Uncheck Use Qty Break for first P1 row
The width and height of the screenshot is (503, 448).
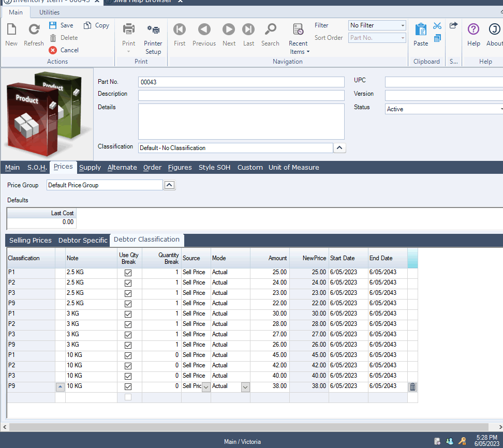tap(128, 273)
